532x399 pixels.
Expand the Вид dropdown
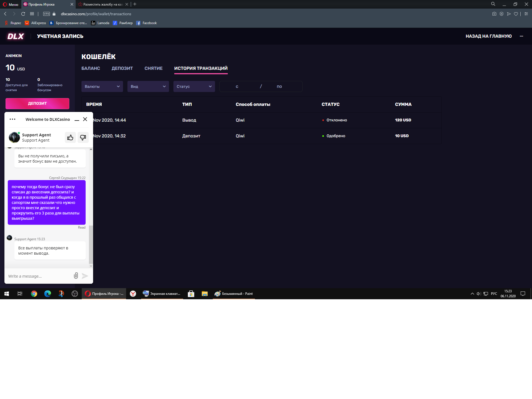coord(148,86)
